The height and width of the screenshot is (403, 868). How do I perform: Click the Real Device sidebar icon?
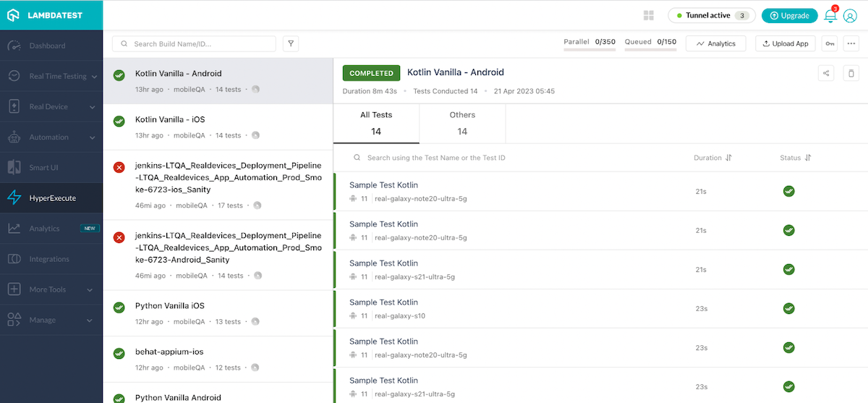(14, 106)
